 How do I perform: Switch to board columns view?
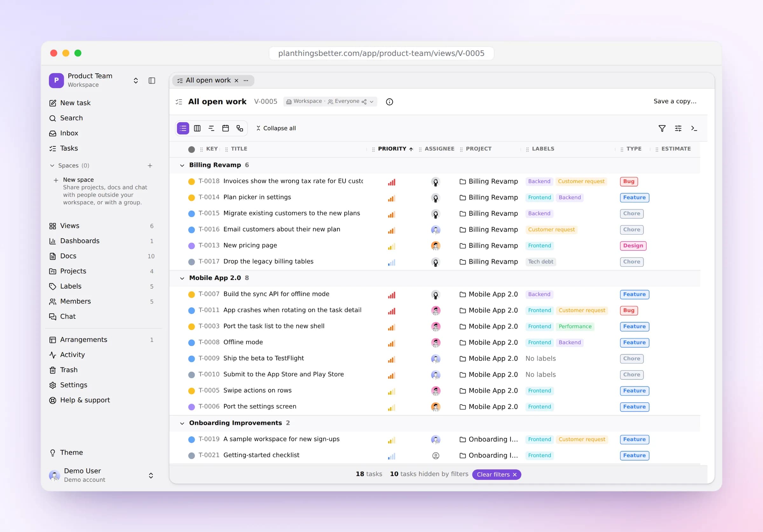coord(197,128)
